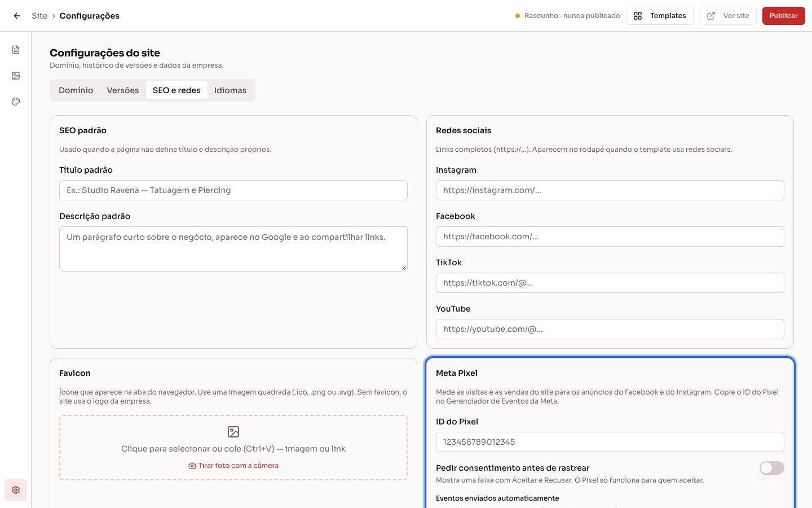Viewport: 812px width, 508px height.
Task: Click the Ver site button
Action: 728,16
